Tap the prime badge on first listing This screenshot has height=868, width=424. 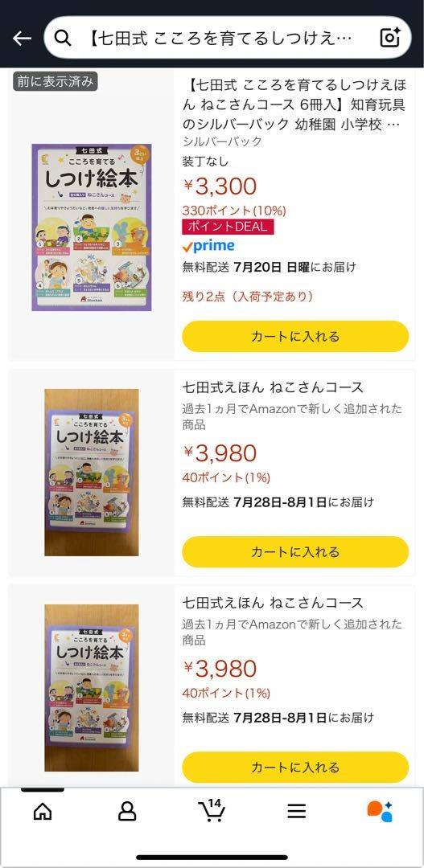click(208, 247)
